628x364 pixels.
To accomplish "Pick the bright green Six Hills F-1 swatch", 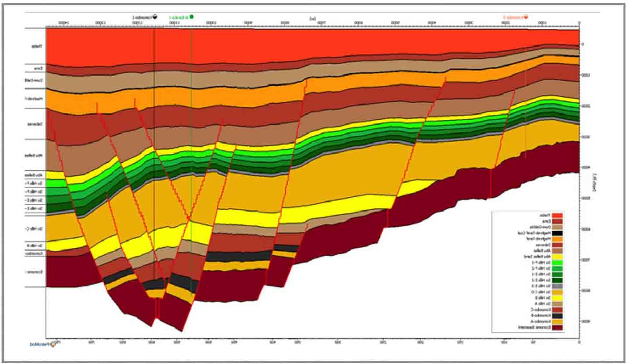I will [557, 263].
